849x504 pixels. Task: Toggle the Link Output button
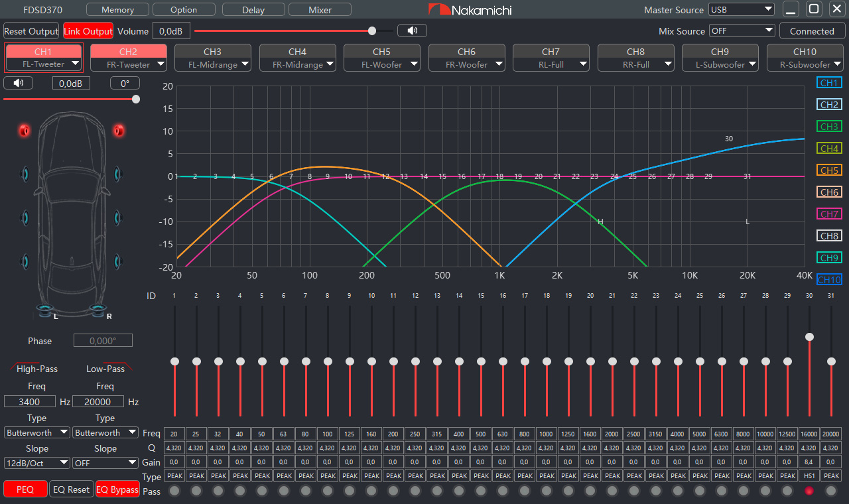[x=88, y=31]
